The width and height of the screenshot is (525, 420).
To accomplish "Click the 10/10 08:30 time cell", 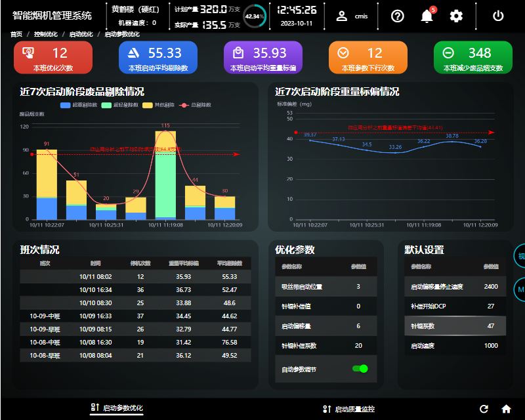I will (x=95, y=303).
